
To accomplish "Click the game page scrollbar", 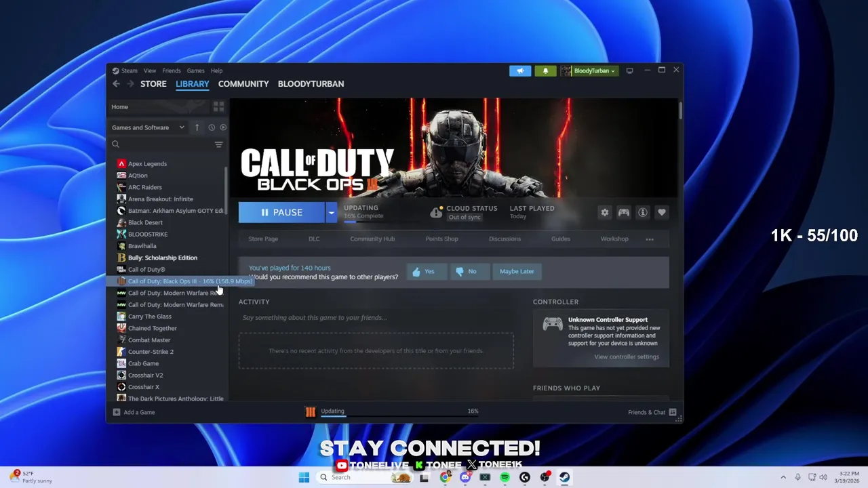I will click(679, 111).
